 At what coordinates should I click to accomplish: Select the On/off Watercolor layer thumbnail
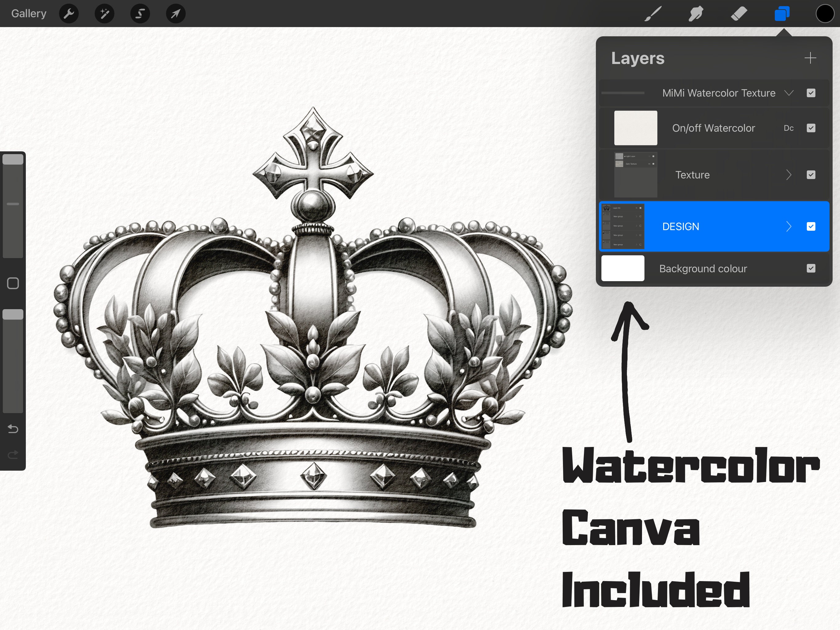click(x=636, y=128)
